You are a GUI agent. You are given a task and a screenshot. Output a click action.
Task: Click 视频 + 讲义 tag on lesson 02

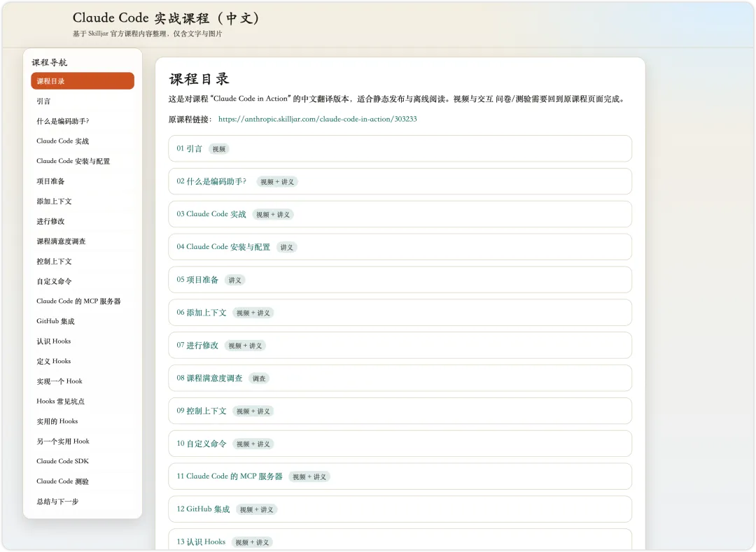(x=277, y=182)
